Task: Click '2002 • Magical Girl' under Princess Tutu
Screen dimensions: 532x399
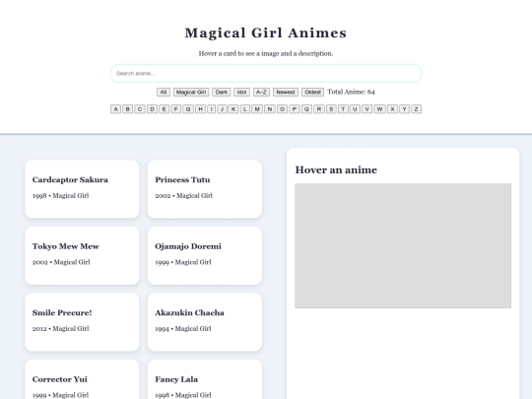Action: 183,195
